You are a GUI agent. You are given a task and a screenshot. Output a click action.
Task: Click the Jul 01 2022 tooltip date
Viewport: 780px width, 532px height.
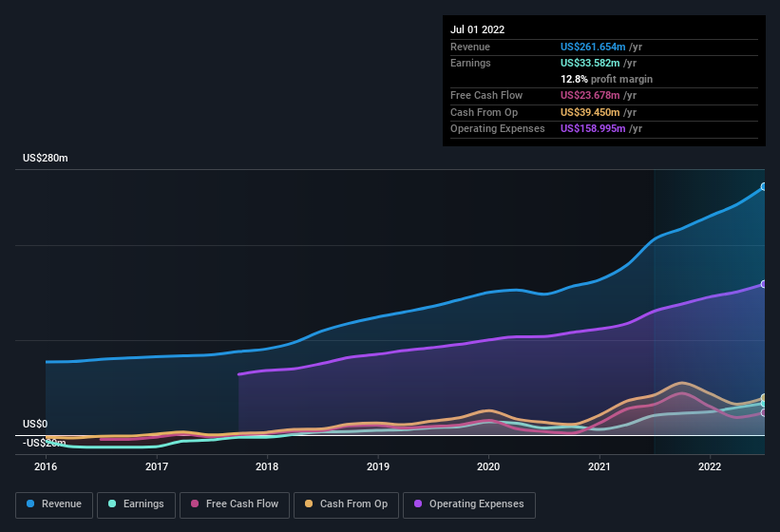(x=477, y=29)
